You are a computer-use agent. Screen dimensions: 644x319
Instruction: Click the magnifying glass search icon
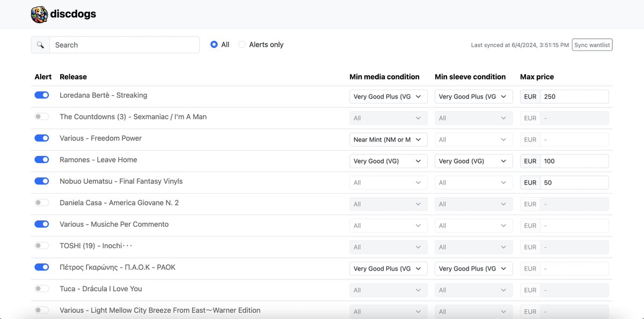[x=40, y=45]
